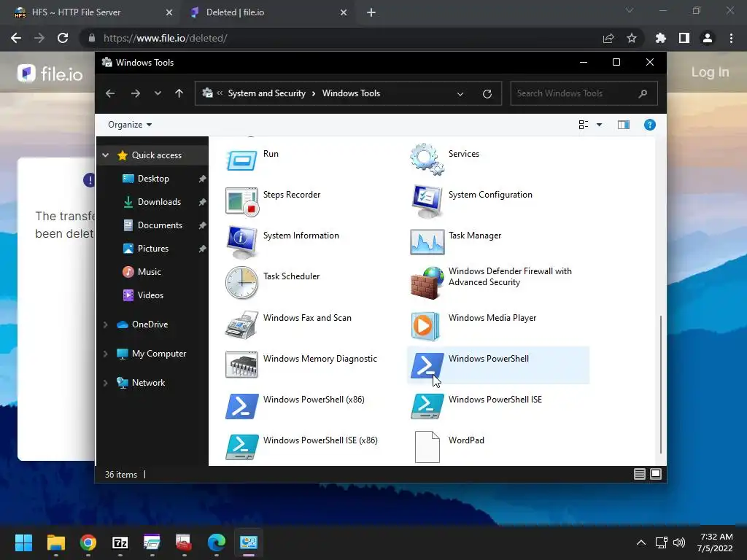This screenshot has height=560, width=747.
Task: Navigate forward in Windows Tools window
Action: (136, 93)
